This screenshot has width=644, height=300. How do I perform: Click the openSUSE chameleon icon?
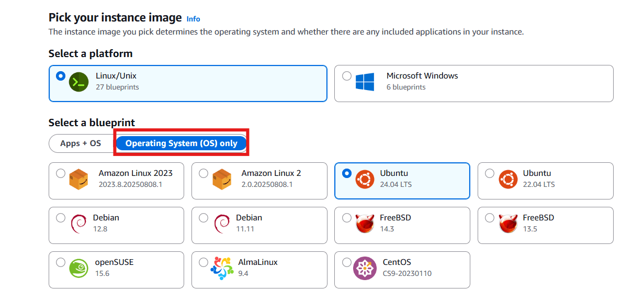(78, 269)
